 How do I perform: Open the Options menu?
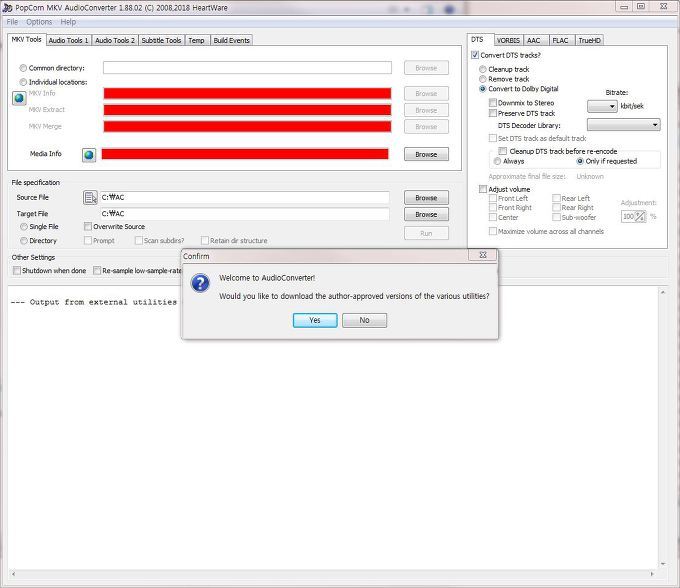pos(39,22)
